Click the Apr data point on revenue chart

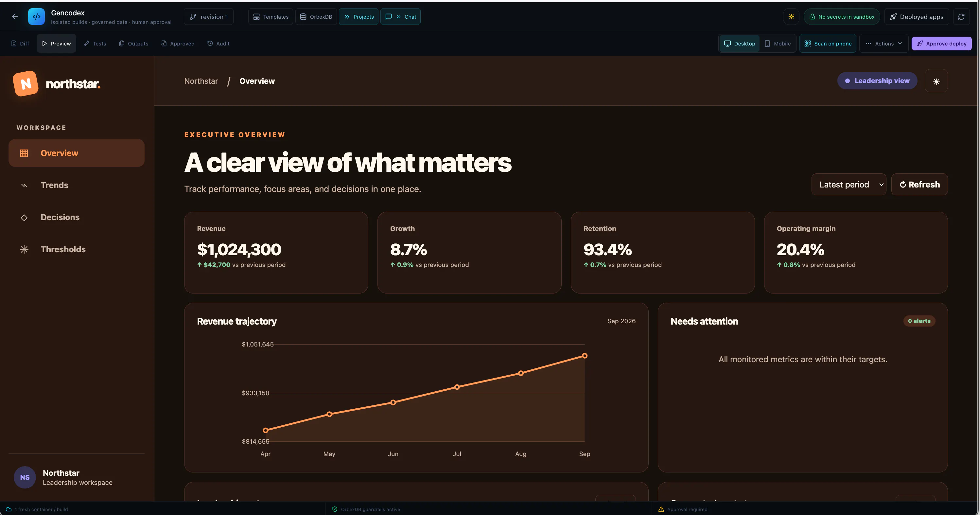[266, 431]
